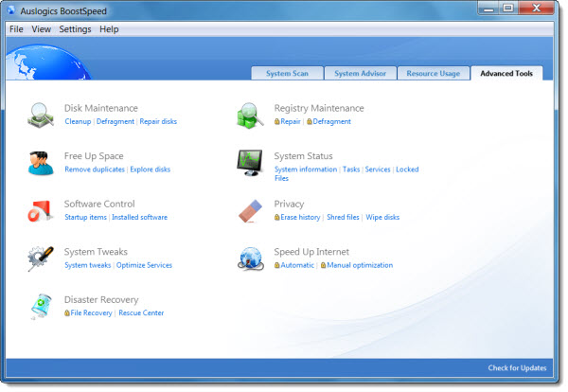This screenshot has width=568, height=392.
Task: Switch to the Resource Usage tab
Action: tap(434, 73)
